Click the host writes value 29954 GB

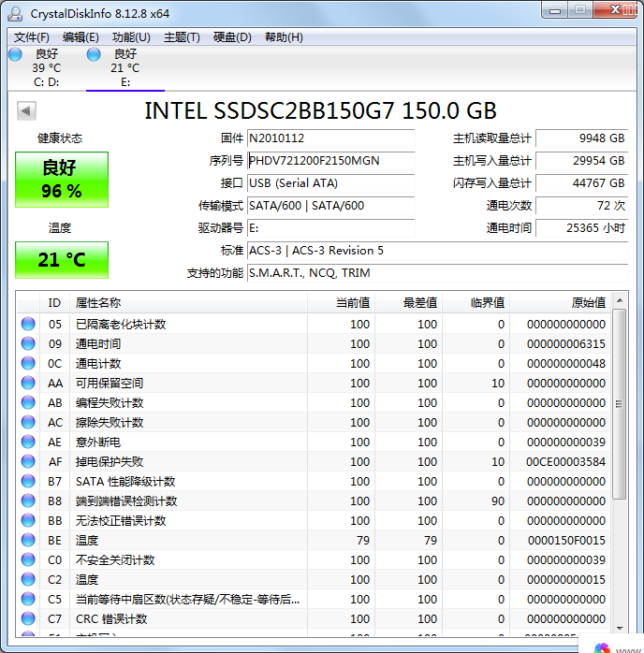tap(581, 161)
